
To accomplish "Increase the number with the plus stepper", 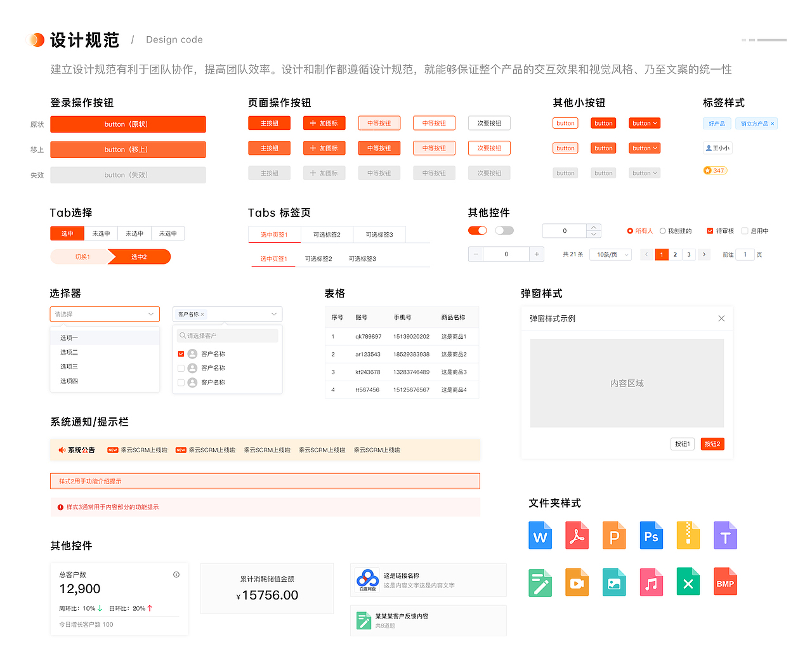I will tap(537, 254).
